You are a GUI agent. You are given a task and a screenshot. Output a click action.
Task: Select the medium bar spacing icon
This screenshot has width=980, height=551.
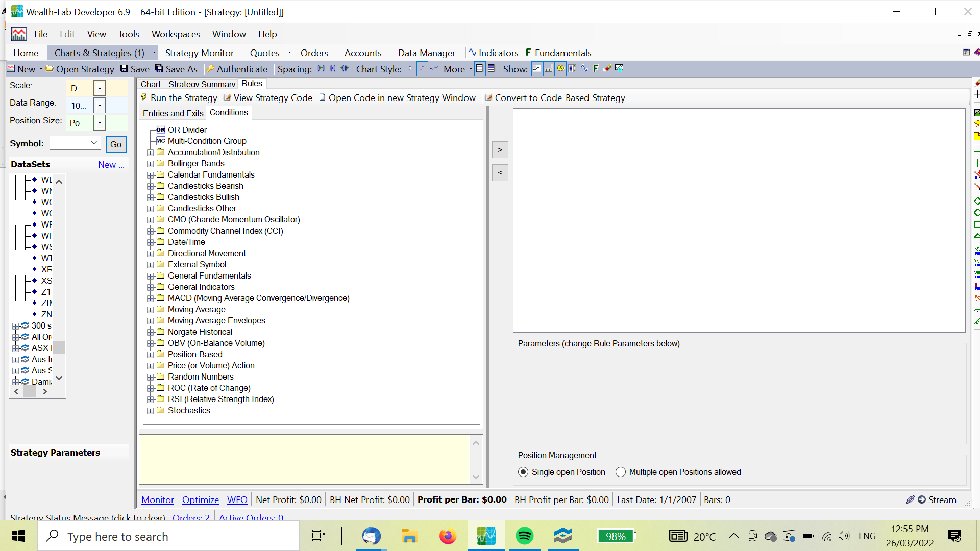[x=333, y=68]
